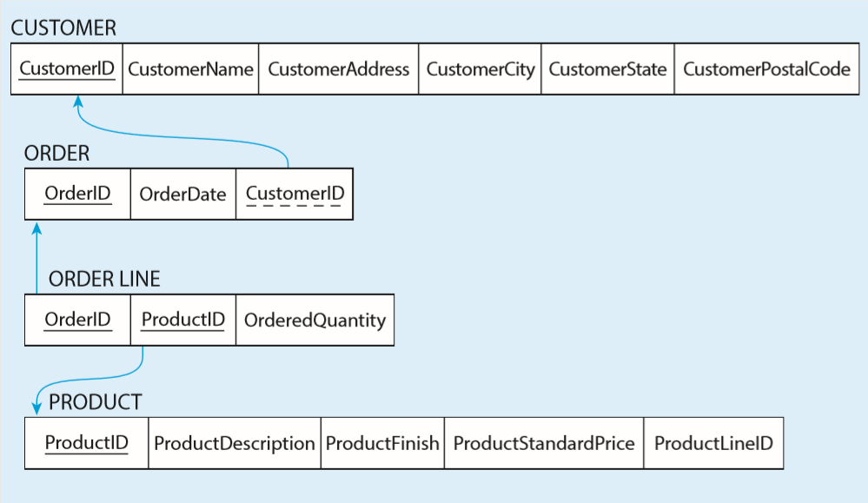Click the CustomerCity attribute cell

coord(480,69)
